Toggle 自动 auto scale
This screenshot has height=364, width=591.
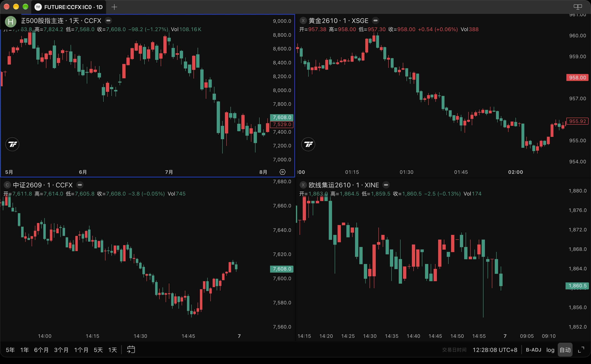click(565, 350)
